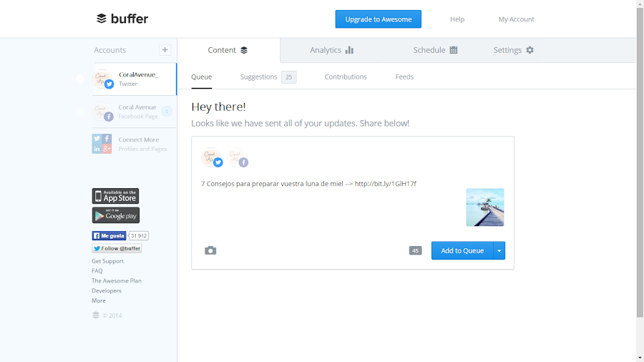The height and width of the screenshot is (362, 644).
Task: Open the Settings tab
Action: coord(513,50)
